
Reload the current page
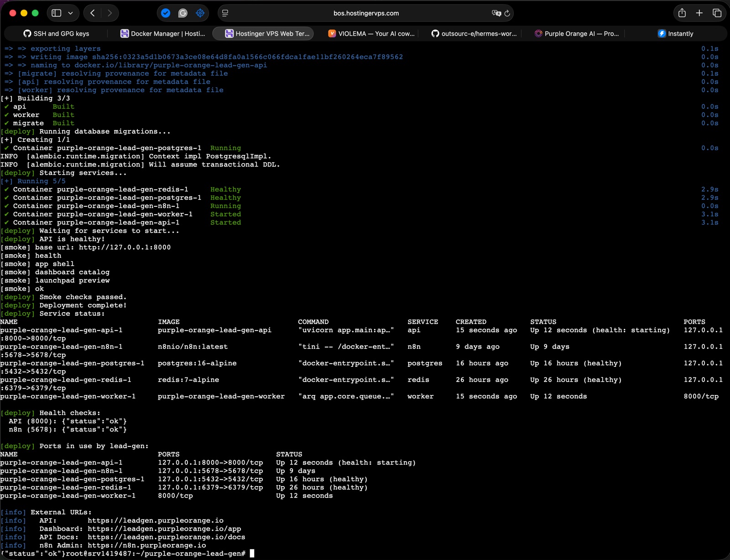(507, 13)
